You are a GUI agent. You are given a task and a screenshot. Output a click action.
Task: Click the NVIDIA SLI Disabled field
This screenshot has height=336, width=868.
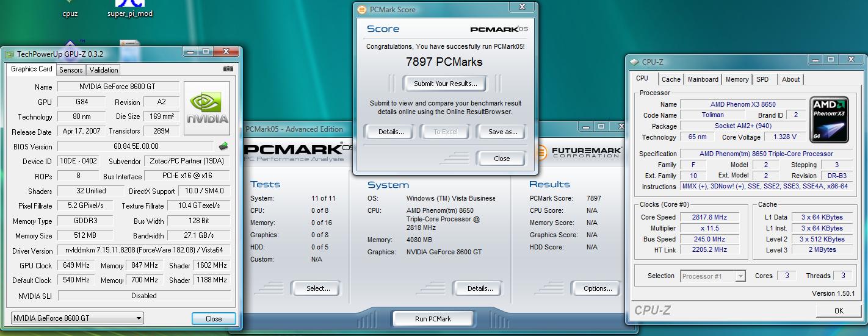pyautogui.click(x=144, y=295)
